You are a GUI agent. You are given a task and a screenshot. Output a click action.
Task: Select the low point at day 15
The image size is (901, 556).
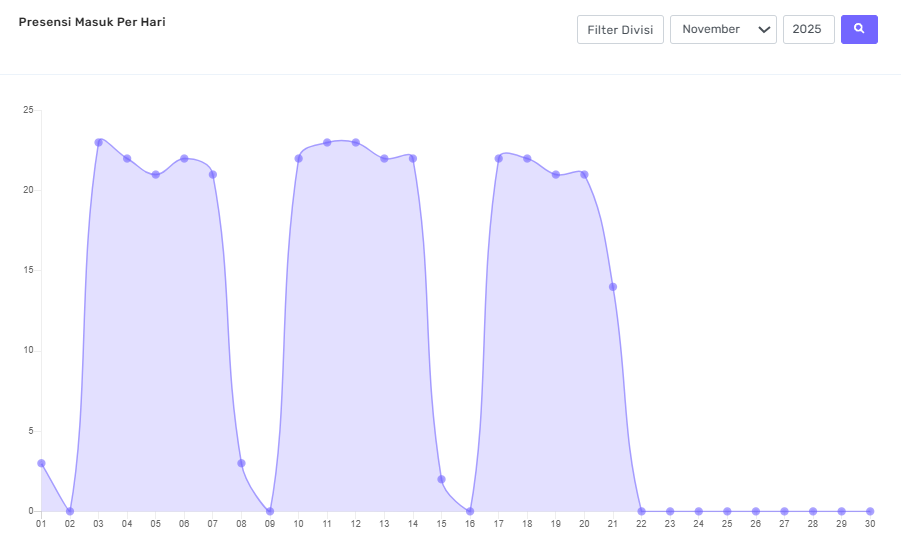(441, 479)
